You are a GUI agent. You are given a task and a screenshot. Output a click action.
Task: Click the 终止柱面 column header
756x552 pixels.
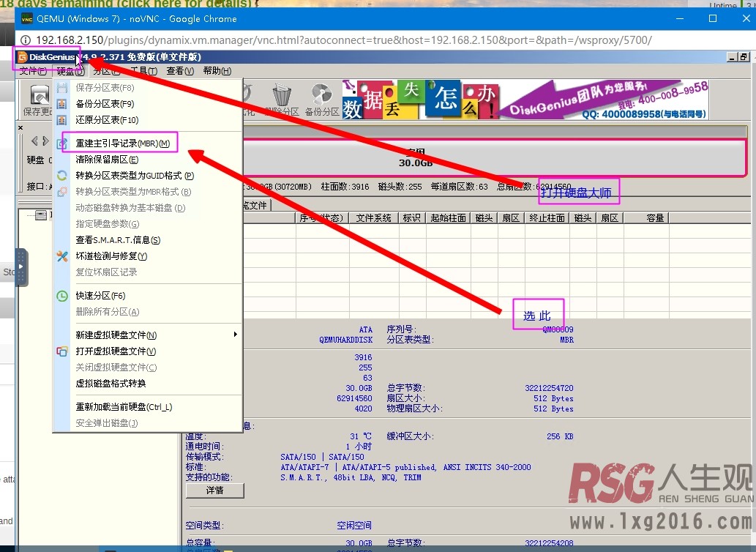(547, 218)
